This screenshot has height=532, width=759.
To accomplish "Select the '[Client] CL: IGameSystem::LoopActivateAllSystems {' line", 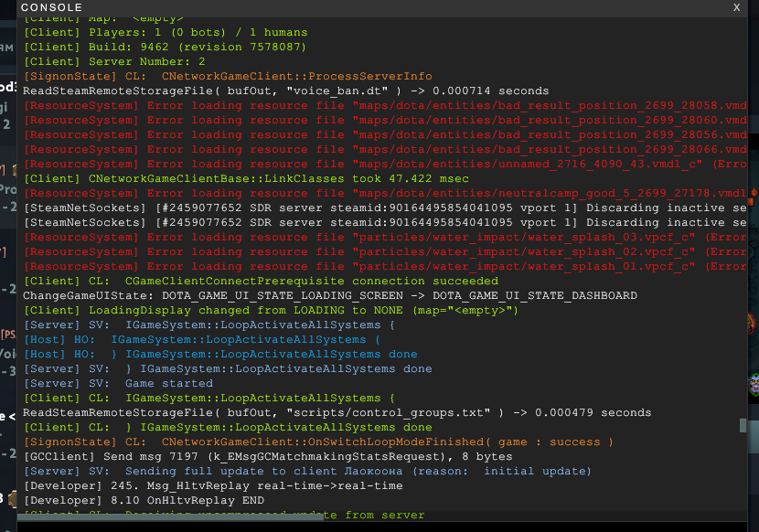I will coord(209,398).
